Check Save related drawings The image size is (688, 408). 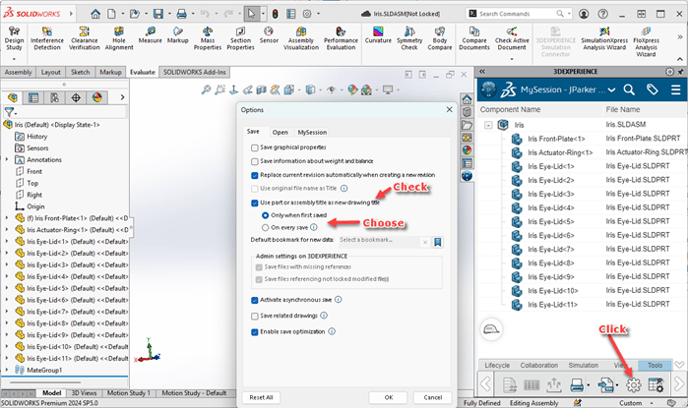point(254,316)
